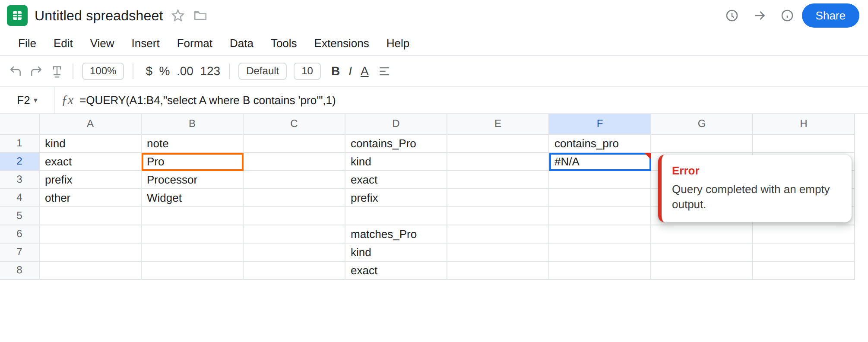868x342 pixels.
Task: Format as currency with dollar icon
Action: click(x=149, y=71)
